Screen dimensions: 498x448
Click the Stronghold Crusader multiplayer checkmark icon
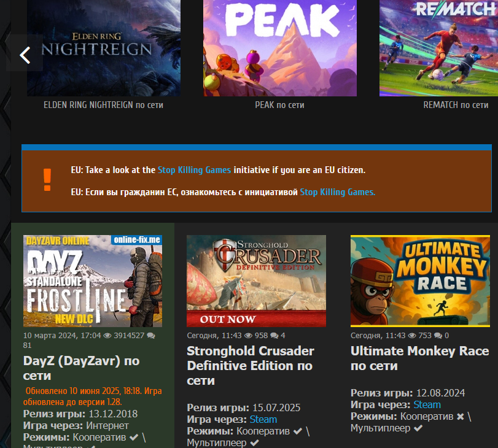(x=254, y=443)
